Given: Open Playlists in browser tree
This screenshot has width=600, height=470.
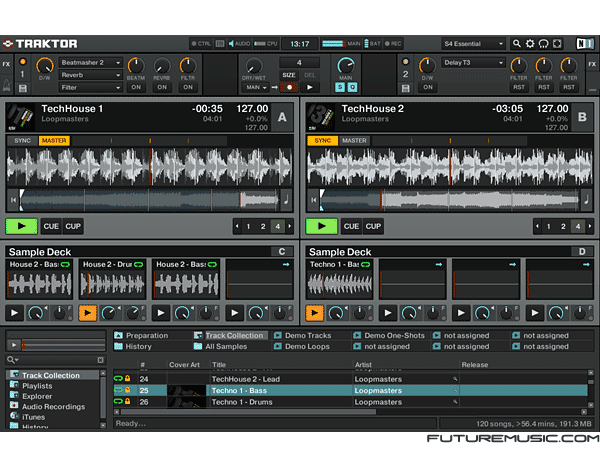Looking at the screenshot, I should (37, 386).
